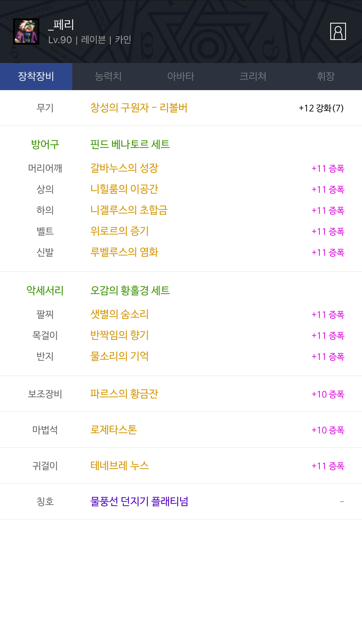The height and width of the screenshot is (644, 362).
Task: Open the 아바타 tab
Action: (181, 77)
